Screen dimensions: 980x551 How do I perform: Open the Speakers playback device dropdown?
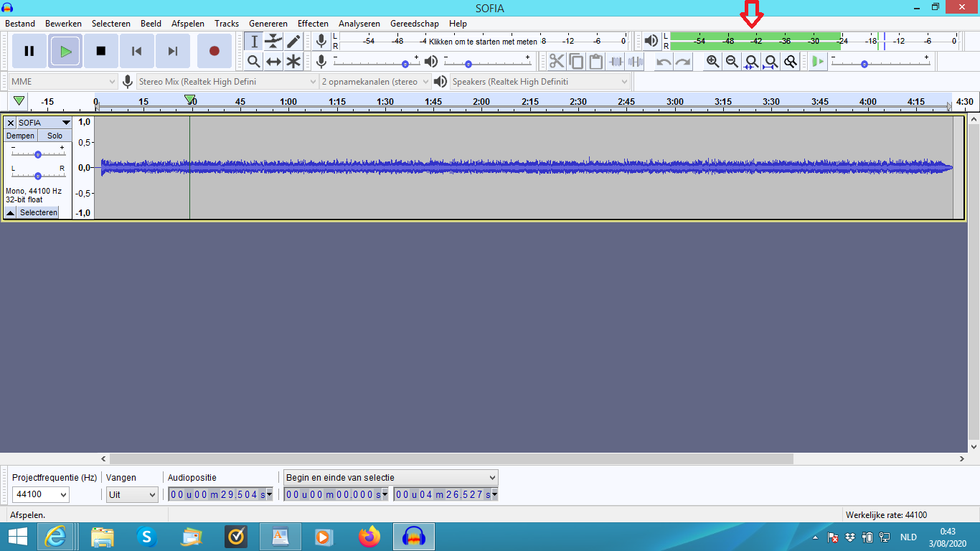click(x=540, y=82)
